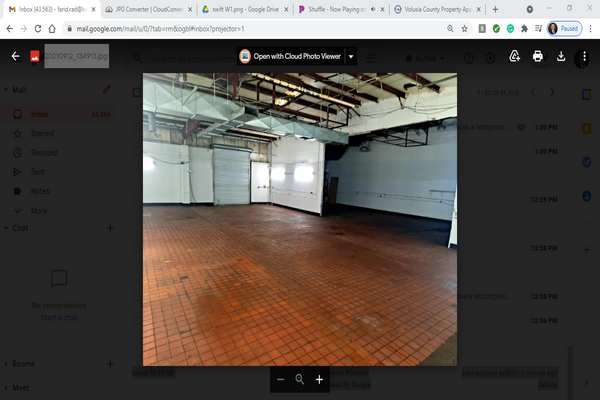The image size is (600, 400).
Task: Collapse the Chat section in sidebar
Action: (6, 228)
